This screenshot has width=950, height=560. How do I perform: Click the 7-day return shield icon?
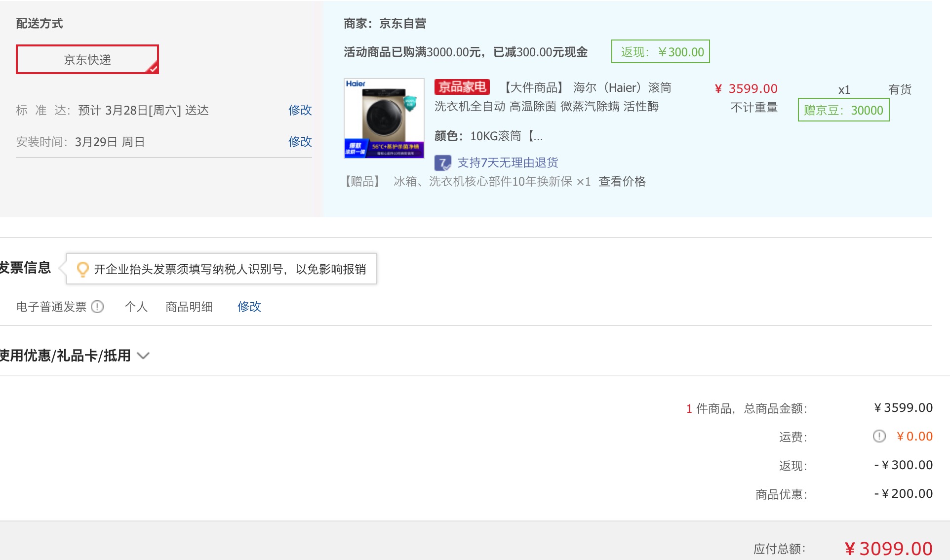coord(442,162)
